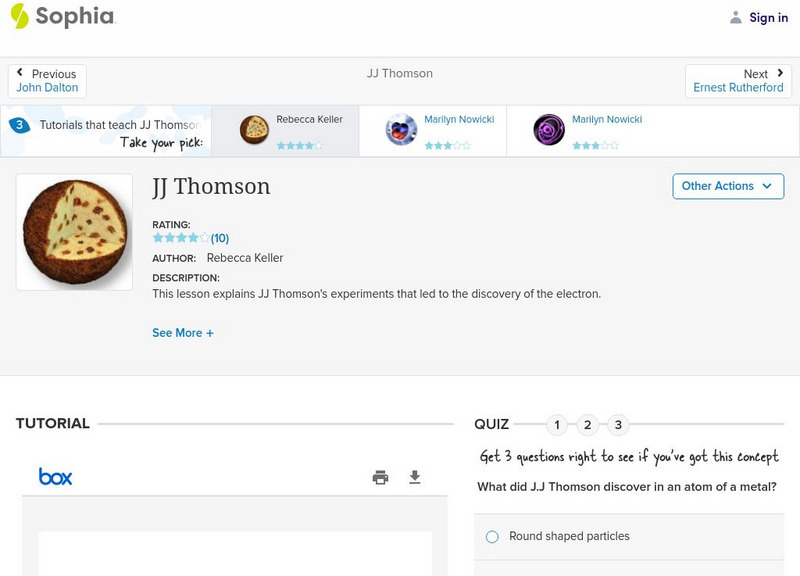Navigate to the Ernest Rutherford next lesson
The height and width of the screenshot is (576, 800).
[x=738, y=86]
